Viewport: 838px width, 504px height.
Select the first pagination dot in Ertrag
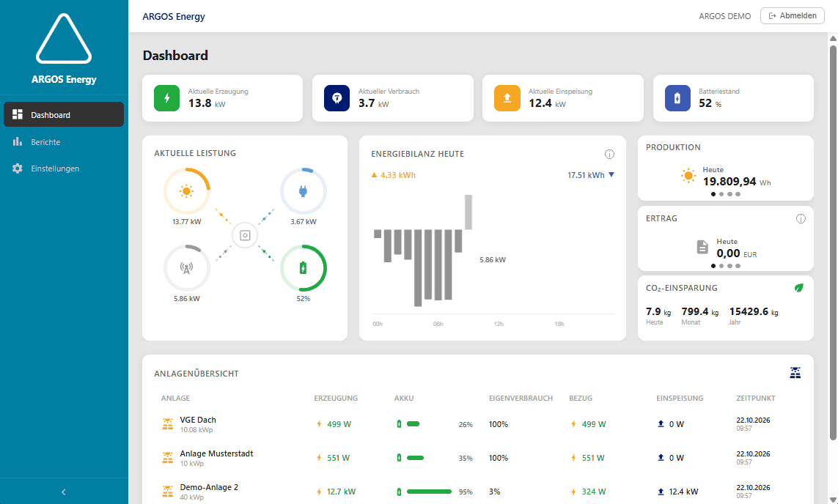pyautogui.click(x=713, y=266)
